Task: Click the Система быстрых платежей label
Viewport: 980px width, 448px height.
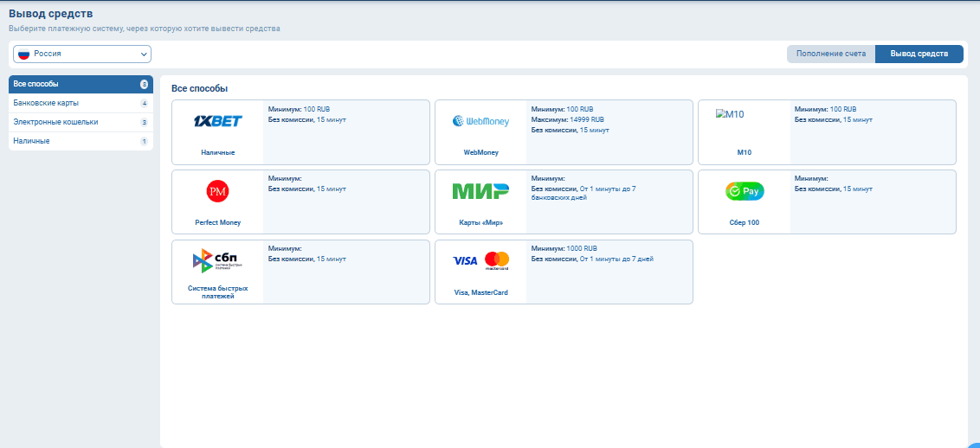Action: click(x=217, y=291)
